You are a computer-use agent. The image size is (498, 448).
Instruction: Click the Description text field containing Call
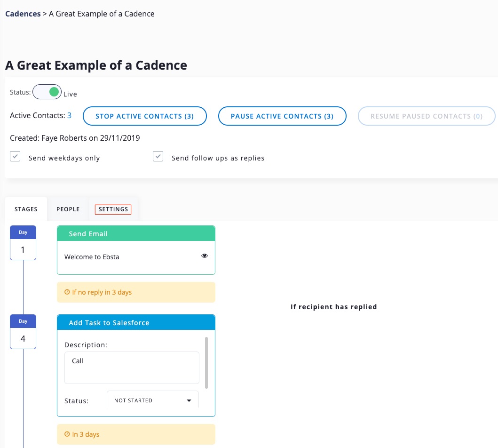[132, 368]
